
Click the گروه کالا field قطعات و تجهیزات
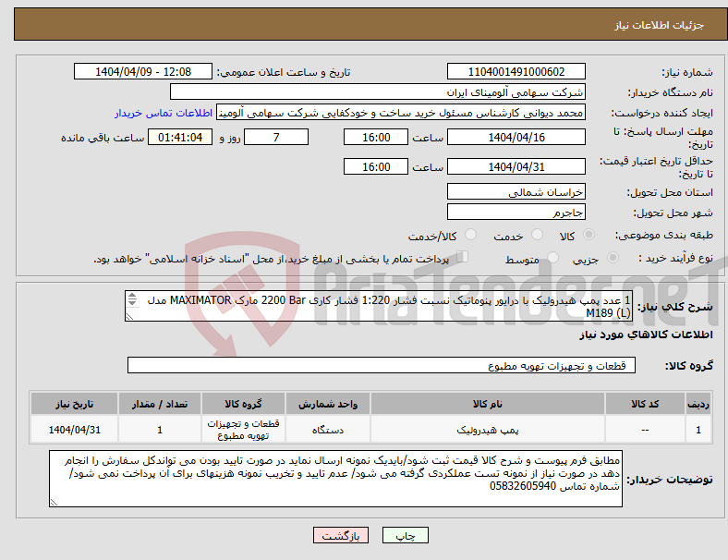pos(382,365)
